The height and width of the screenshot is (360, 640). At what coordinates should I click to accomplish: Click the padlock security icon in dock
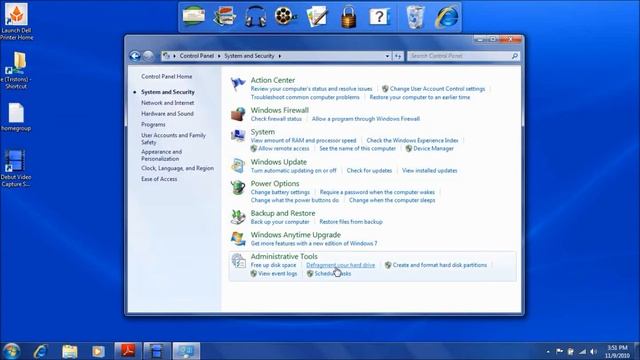click(349, 17)
